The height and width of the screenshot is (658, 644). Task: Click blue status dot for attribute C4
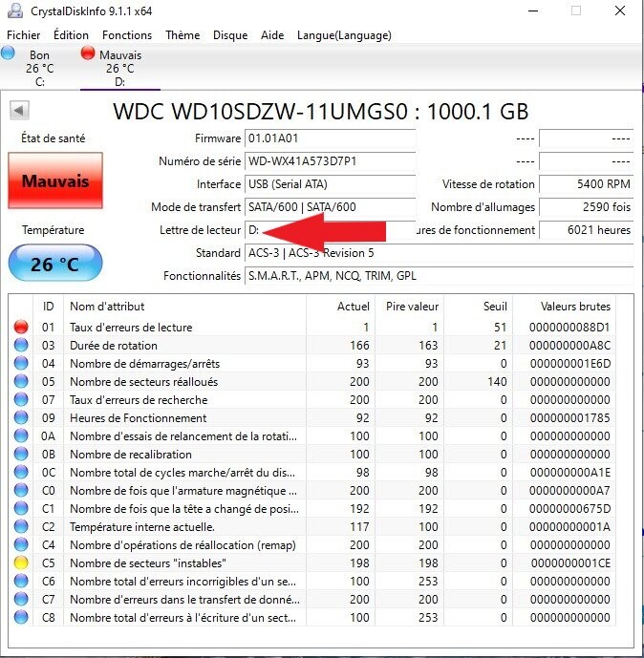(21, 544)
